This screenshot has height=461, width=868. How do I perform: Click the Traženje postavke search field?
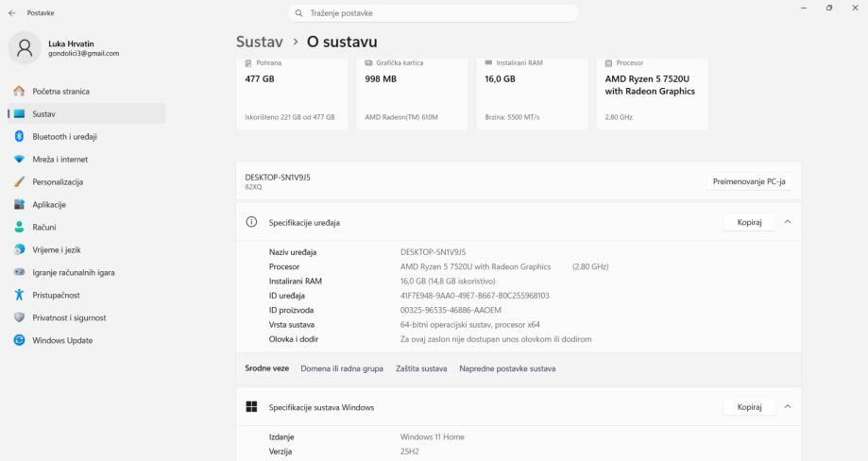[x=434, y=13]
